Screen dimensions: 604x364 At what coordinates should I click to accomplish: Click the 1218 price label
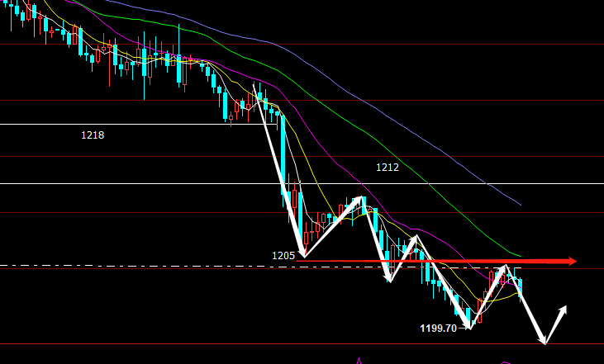pos(93,135)
